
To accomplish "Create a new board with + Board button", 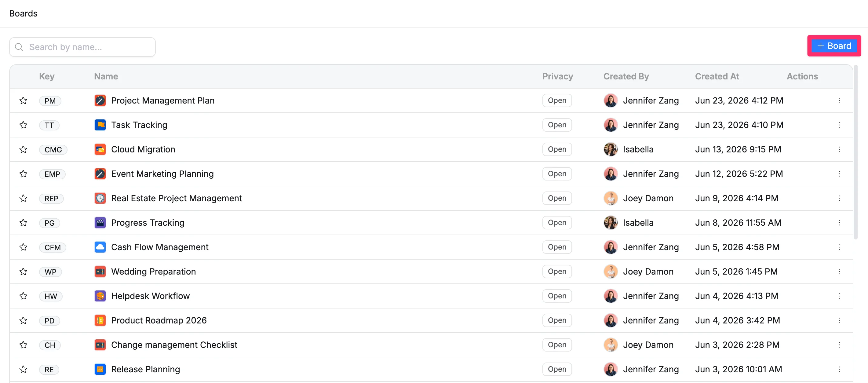I will (x=834, y=46).
